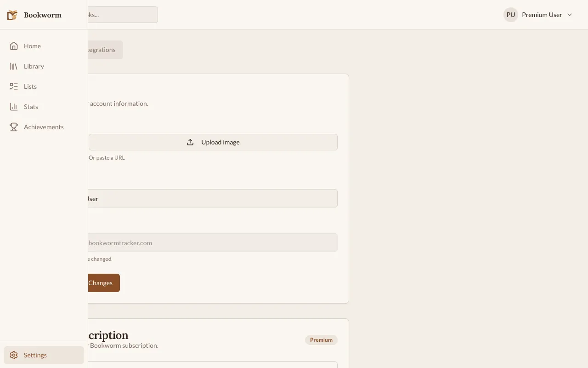This screenshot has height=368, width=588.
Task: Click the Bookworm book logo icon
Action: [12, 15]
